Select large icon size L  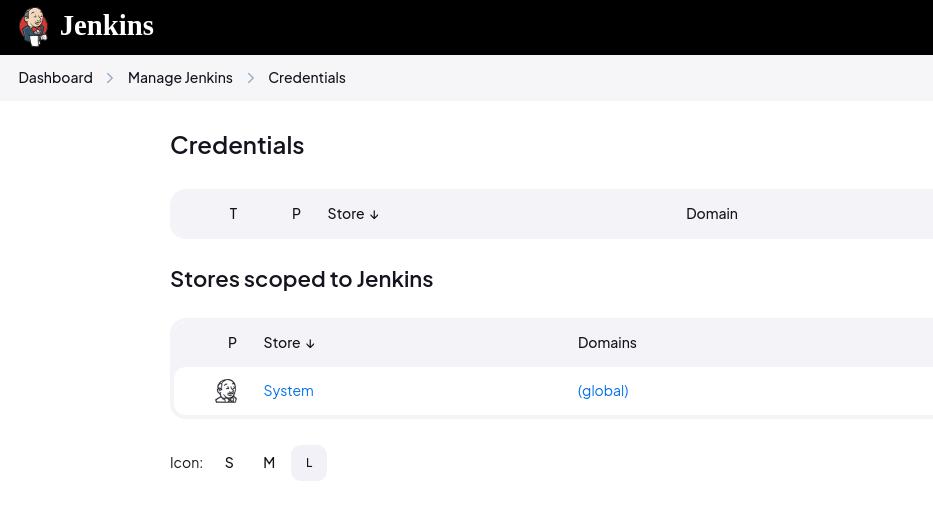coord(309,463)
